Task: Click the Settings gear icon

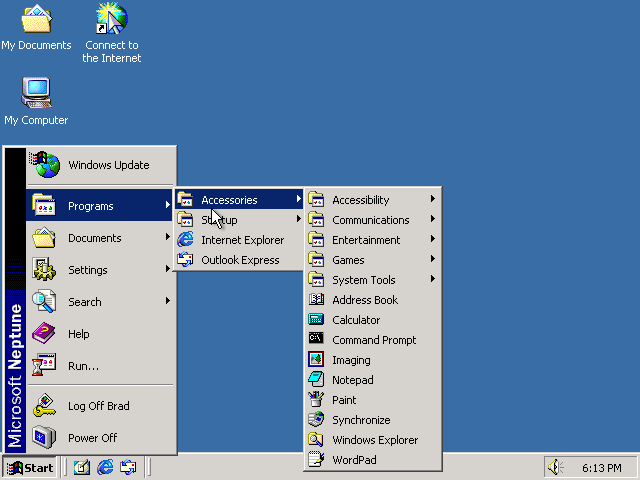Action: pyautogui.click(x=44, y=269)
